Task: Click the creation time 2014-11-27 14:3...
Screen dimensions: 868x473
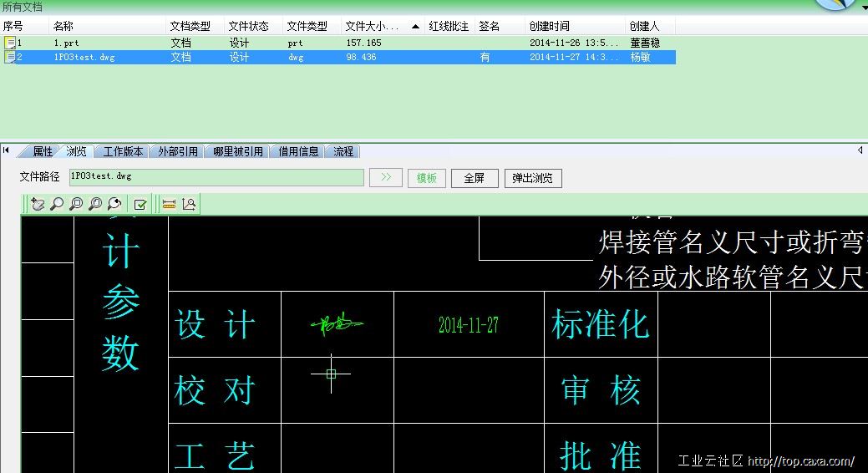Action: pyautogui.click(x=574, y=57)
